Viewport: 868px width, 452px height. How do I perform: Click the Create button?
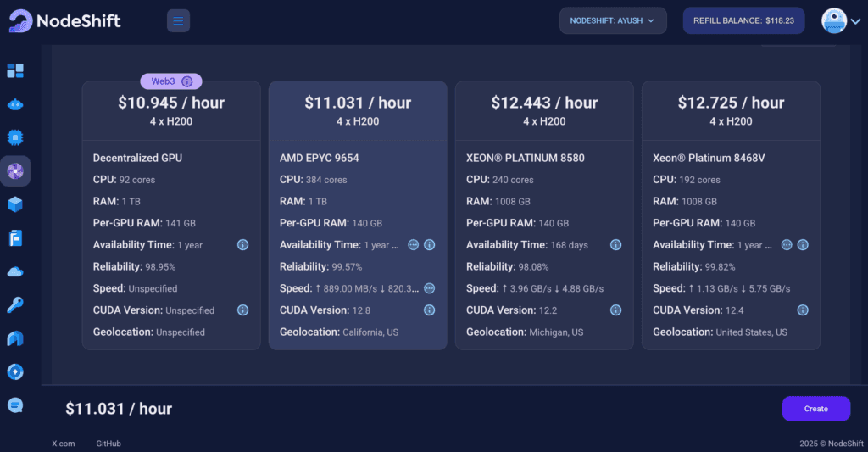pos(816,409)
